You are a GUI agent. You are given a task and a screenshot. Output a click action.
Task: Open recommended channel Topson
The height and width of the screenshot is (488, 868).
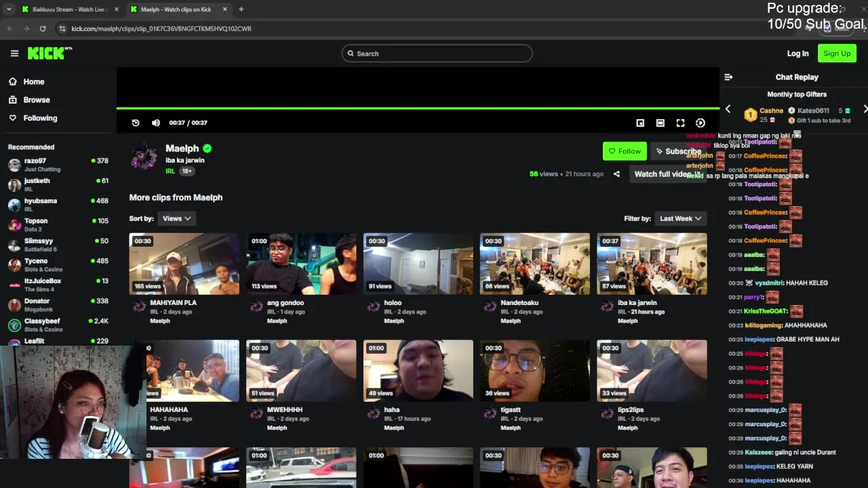[x=58, y=225]
